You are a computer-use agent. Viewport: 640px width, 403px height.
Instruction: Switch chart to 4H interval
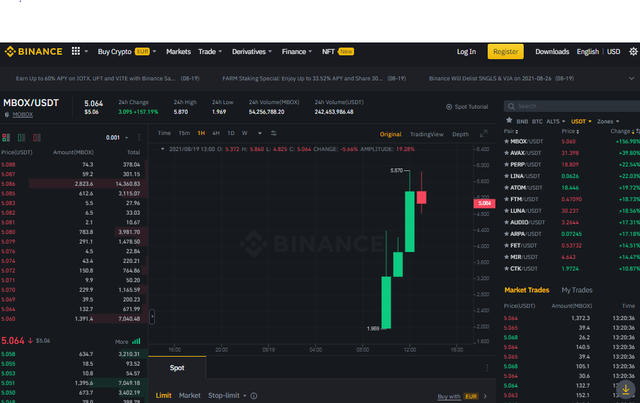click(x=216, y=133)
